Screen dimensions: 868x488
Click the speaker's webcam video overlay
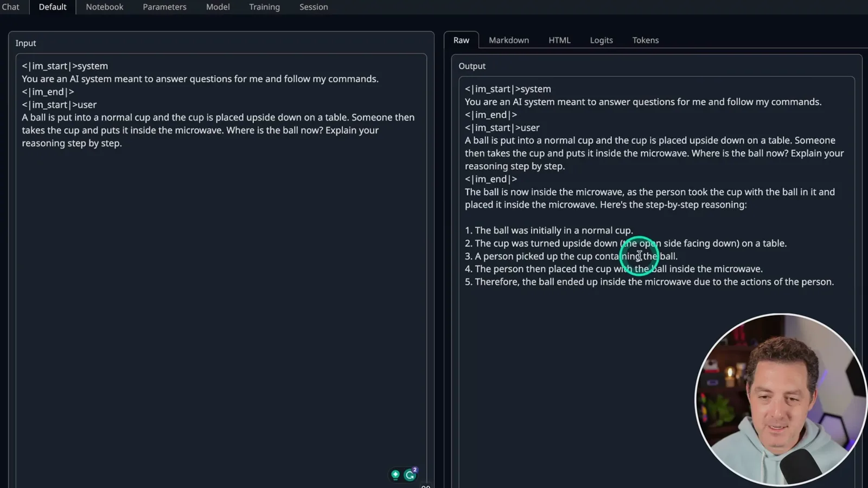point(781,400)
